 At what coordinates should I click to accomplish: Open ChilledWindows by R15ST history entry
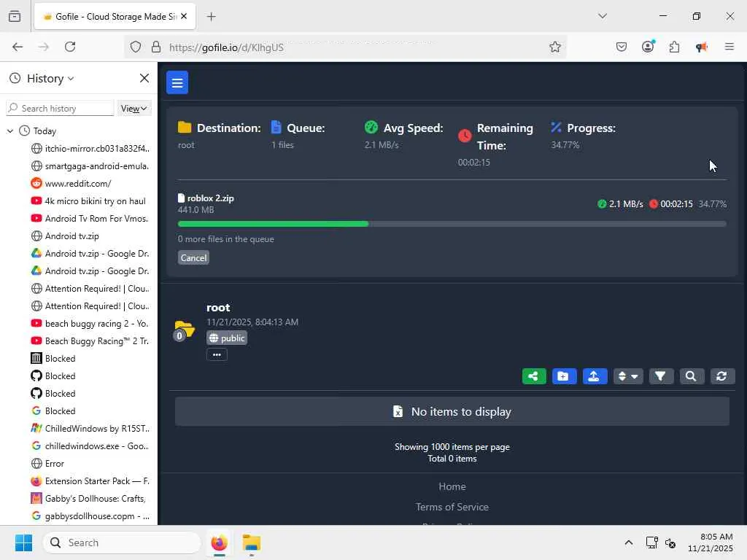[90, 429]
